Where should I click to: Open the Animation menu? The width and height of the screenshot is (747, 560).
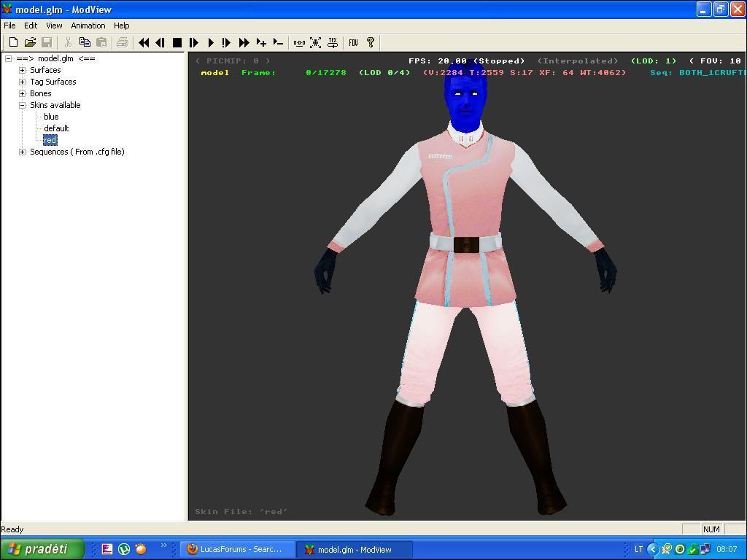pos(88,26)
